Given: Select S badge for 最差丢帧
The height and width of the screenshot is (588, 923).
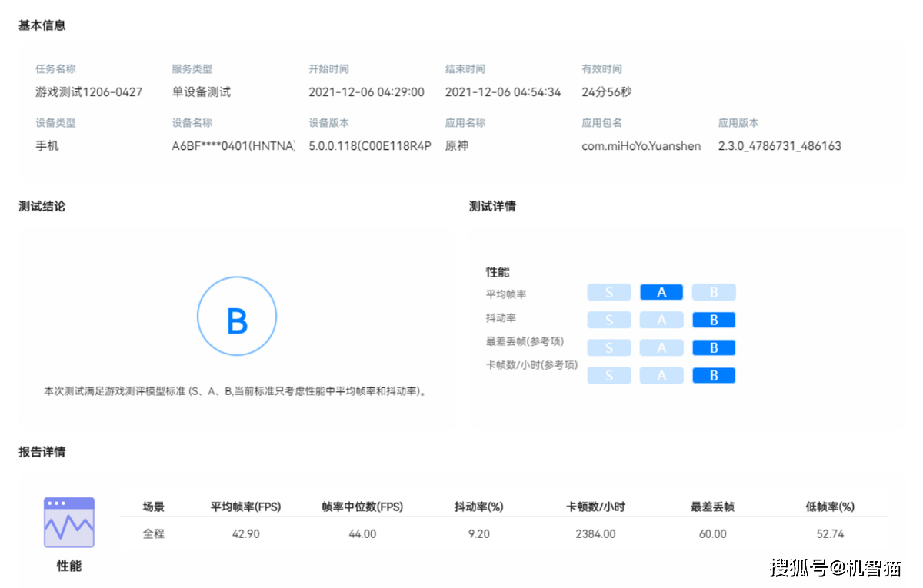Looking at the screenshot, I should click(x=609, y=347).
